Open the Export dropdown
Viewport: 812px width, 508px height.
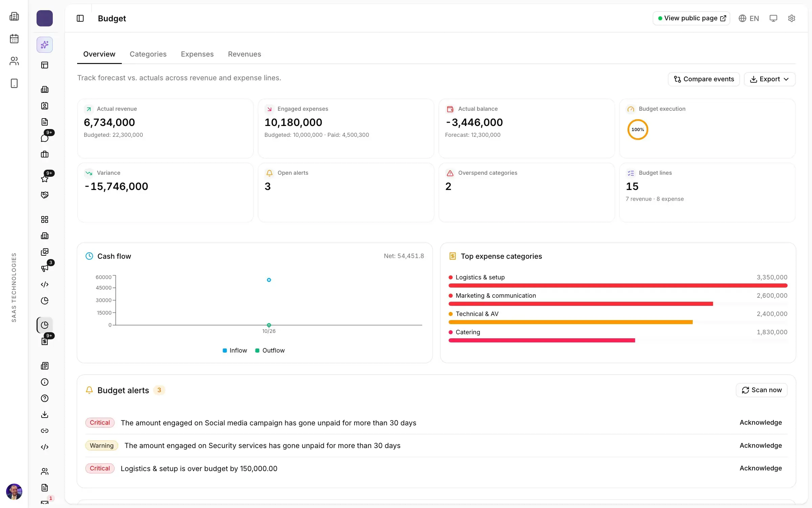(770, 79)
